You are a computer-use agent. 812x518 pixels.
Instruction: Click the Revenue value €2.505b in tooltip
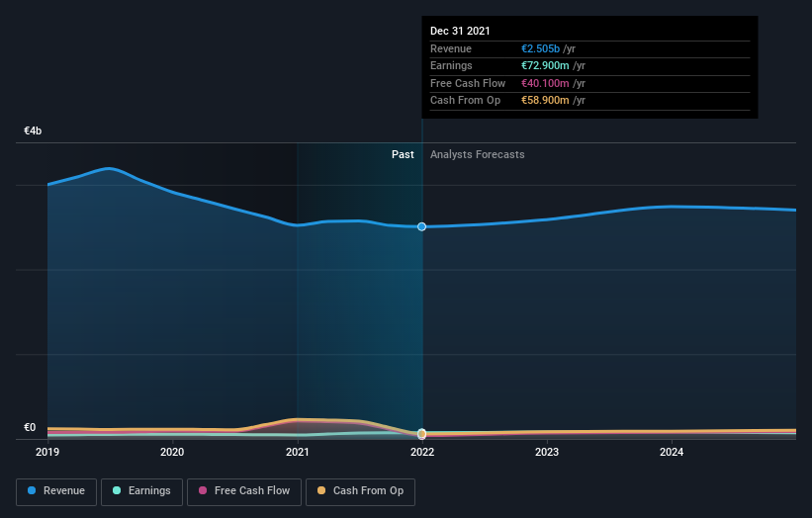[540, 48]
